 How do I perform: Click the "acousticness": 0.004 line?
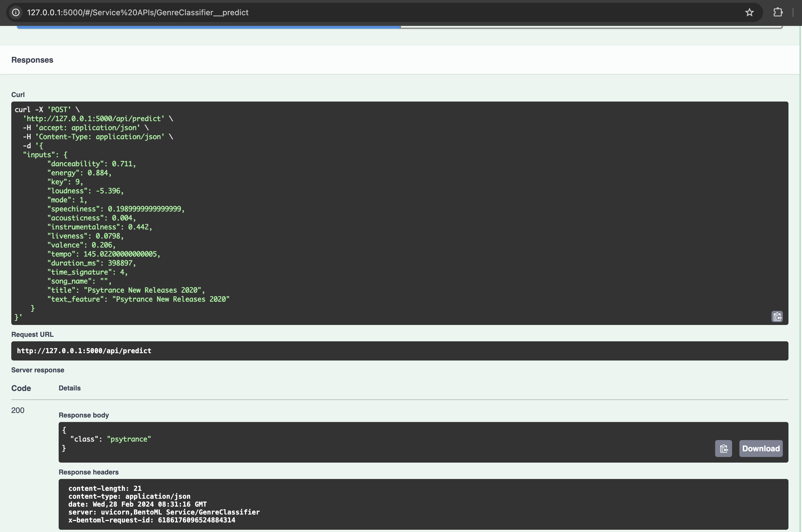(92, 218)
